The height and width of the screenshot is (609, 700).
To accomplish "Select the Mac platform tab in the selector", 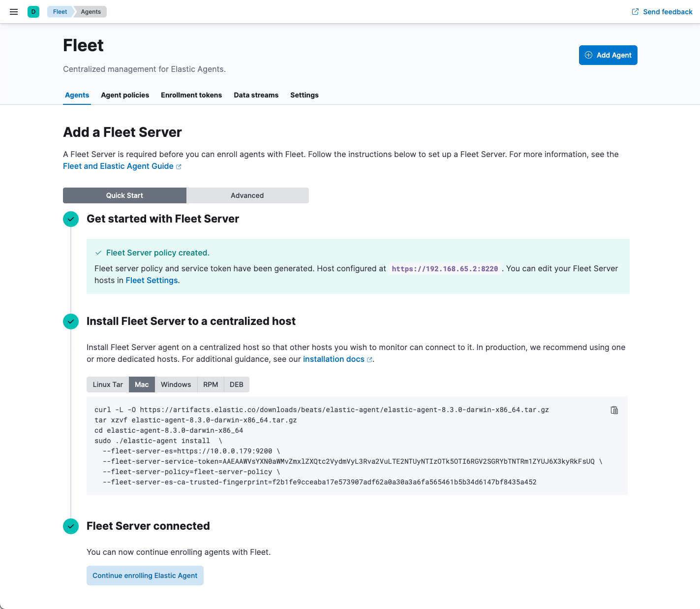I will pos(142,385).
